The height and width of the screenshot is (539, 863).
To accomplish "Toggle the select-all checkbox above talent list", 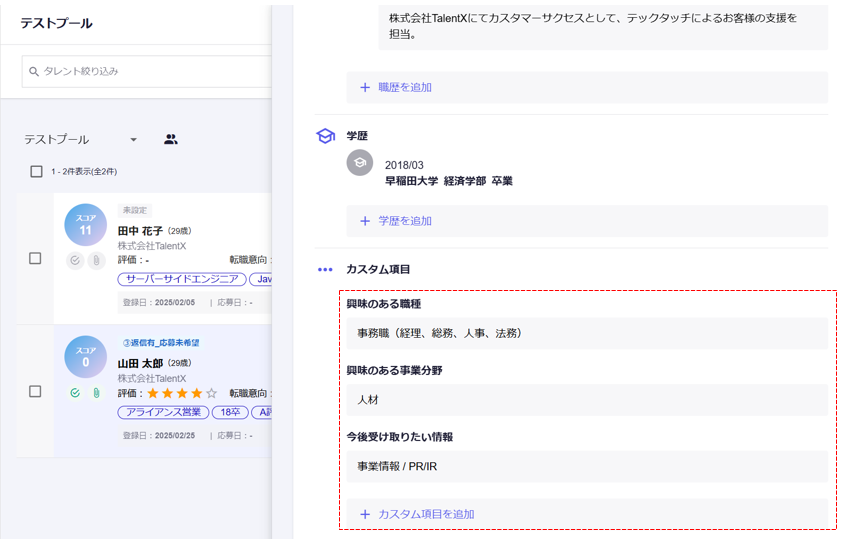I will point(36,171).
